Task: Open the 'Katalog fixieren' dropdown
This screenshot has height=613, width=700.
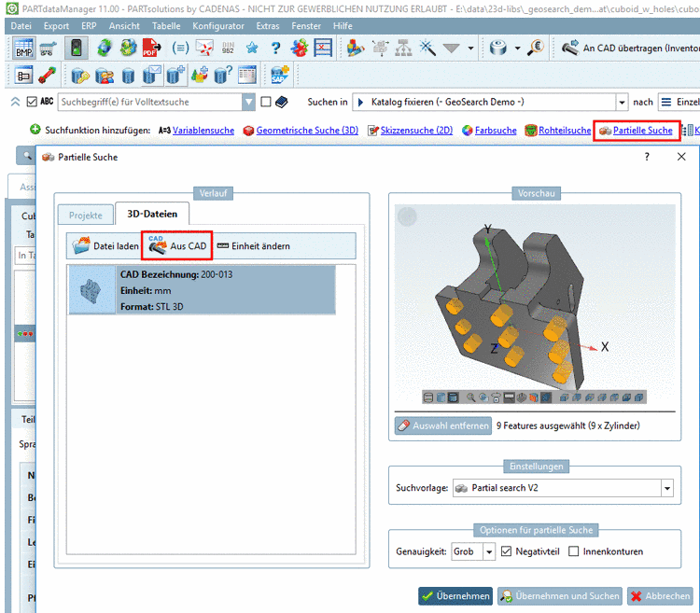Action: click(622, 103)
